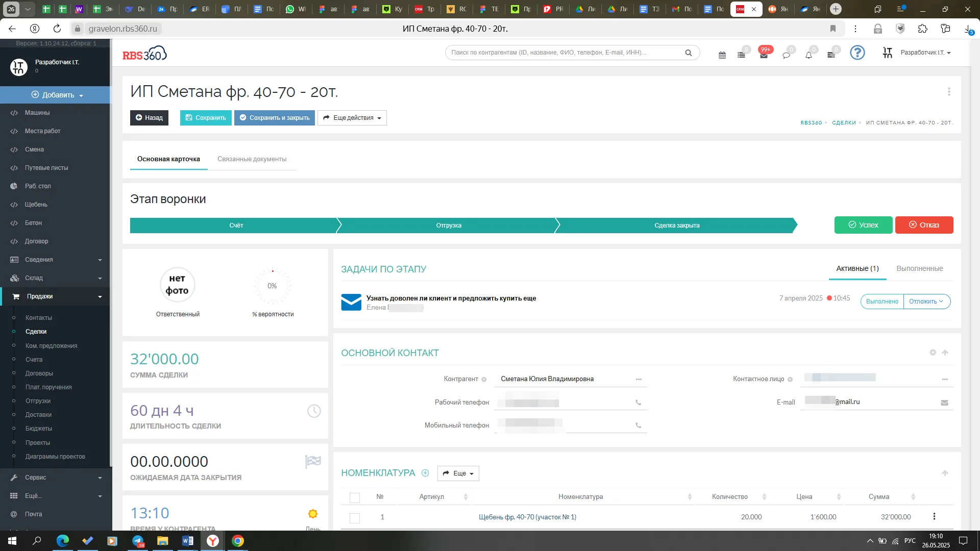Click the flag icon on expected closing date
The image size is (980, 551).
coord(313,461)
